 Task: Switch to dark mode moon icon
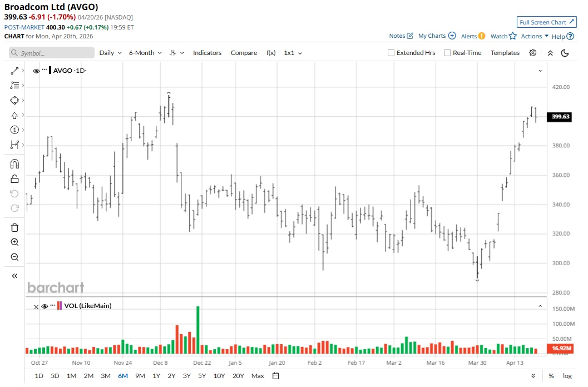(565, 53)
